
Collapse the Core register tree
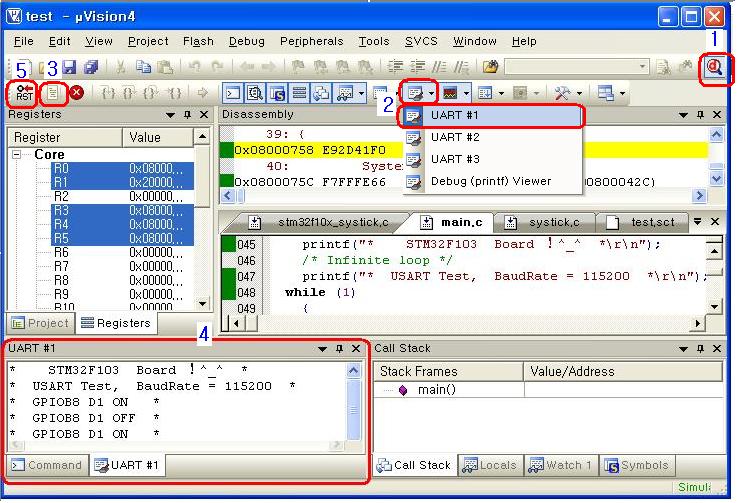tap(16, 155)
